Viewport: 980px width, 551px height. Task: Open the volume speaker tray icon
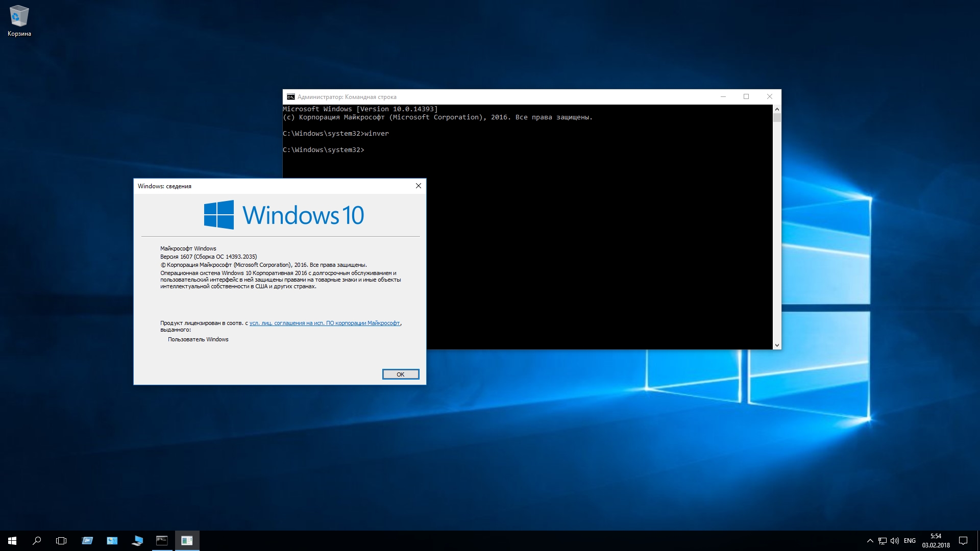[895, 541]
